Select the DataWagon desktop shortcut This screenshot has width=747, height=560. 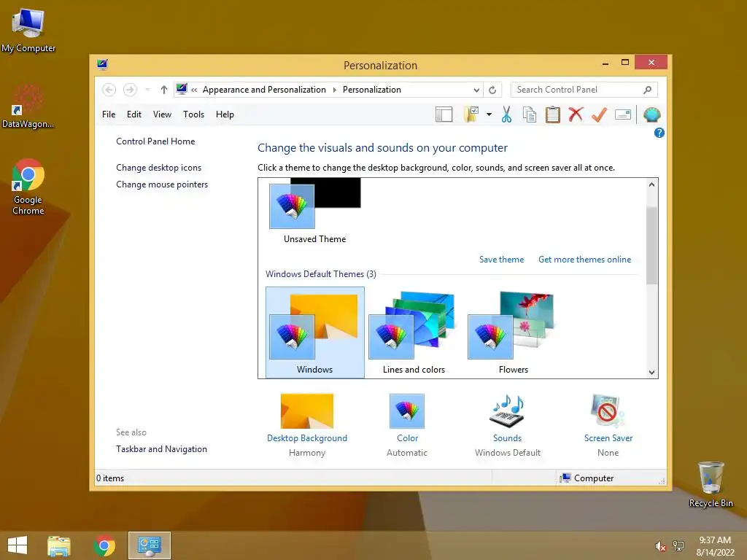[x=28, y=107]
